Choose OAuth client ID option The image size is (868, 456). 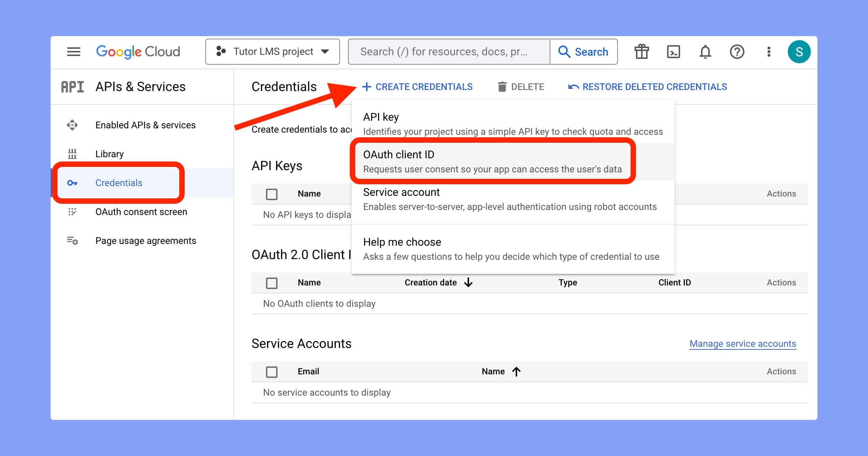click(x=513, y=162)
